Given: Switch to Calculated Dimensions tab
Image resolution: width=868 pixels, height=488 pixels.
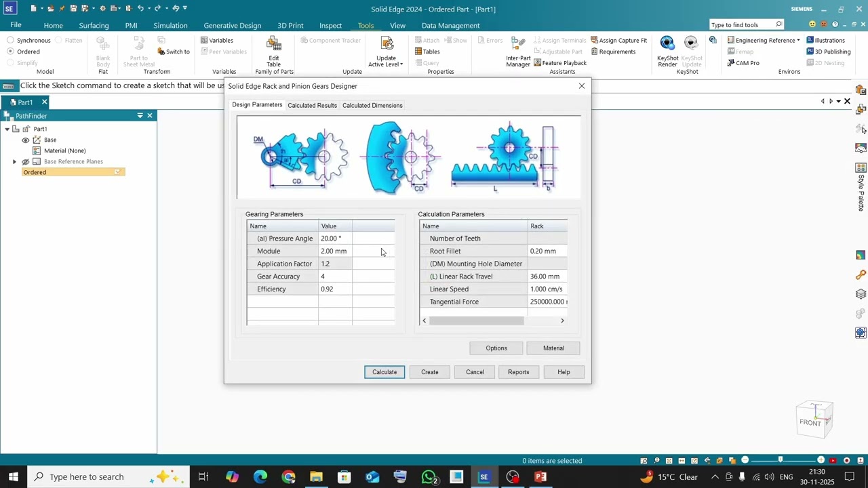Looking at the screenshot, I should point(372,105).
